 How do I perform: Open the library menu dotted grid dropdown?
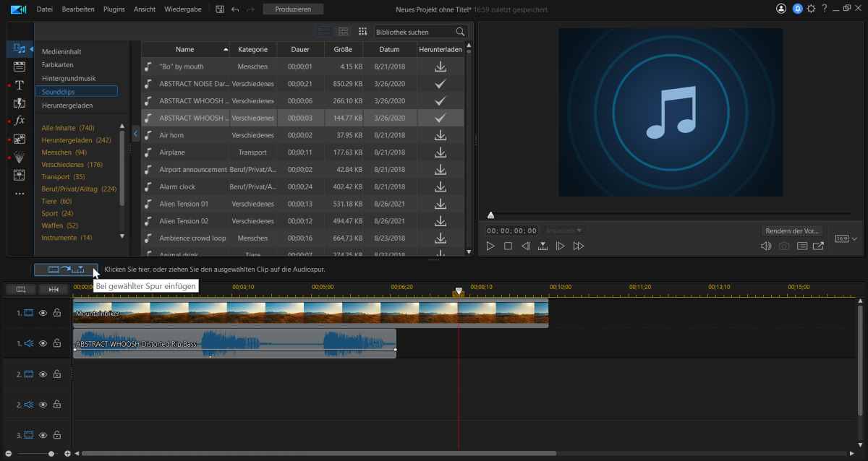[x=362, y=32]
